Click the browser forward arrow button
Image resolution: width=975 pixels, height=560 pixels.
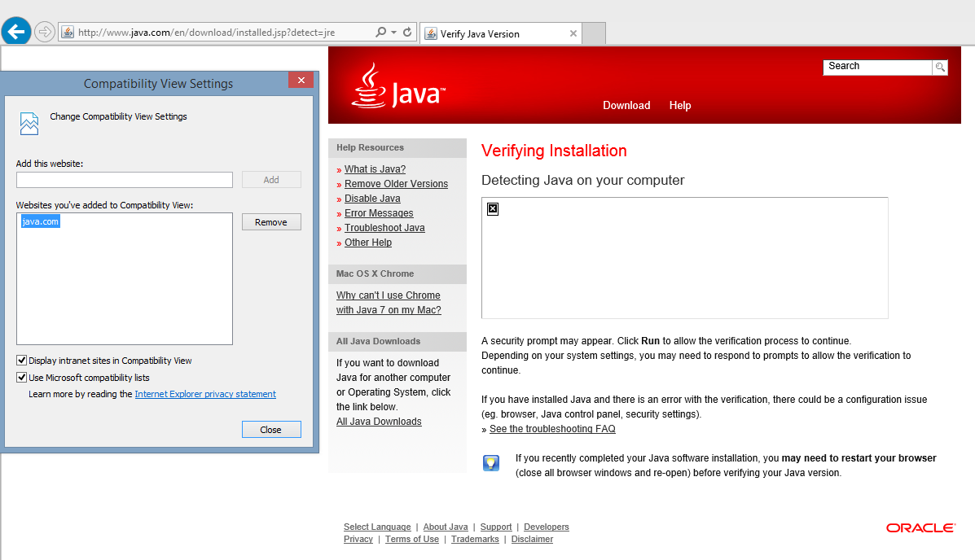tap(45, 32)
